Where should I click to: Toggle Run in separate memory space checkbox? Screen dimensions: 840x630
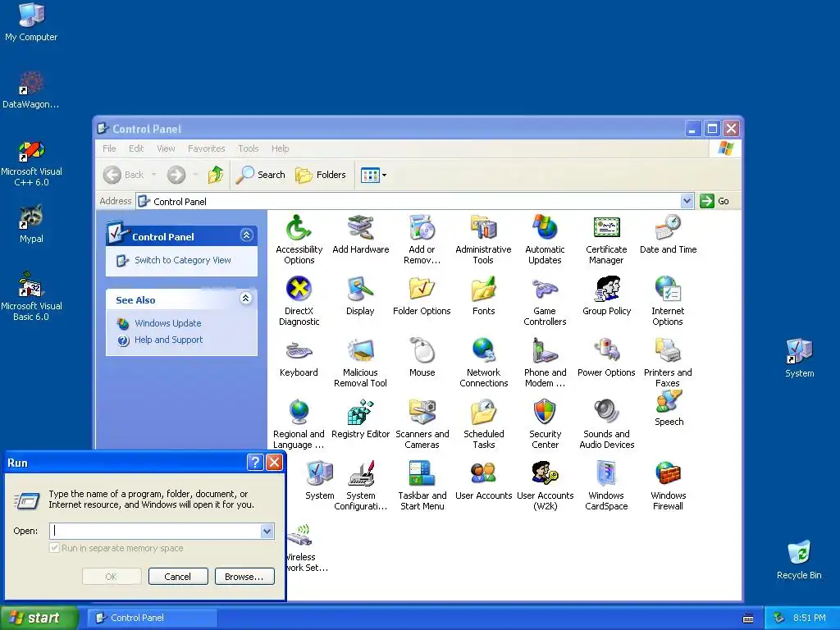[x=54, y=548]
